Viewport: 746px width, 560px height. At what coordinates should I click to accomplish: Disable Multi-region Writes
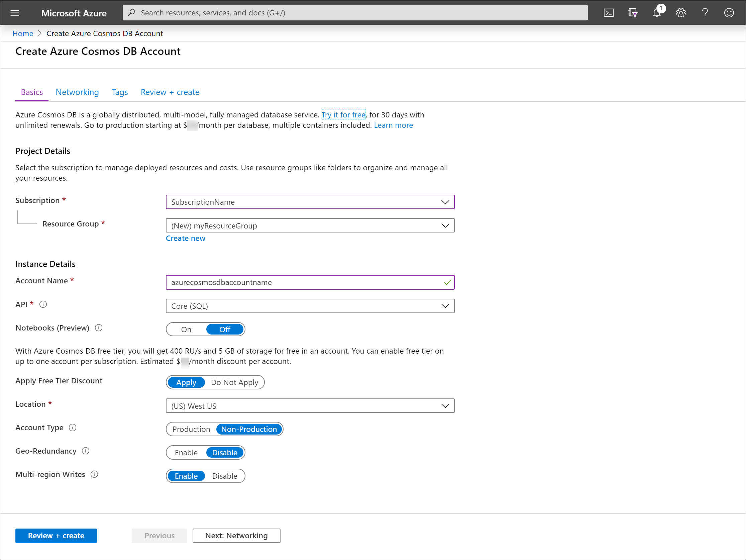(225, 476)
